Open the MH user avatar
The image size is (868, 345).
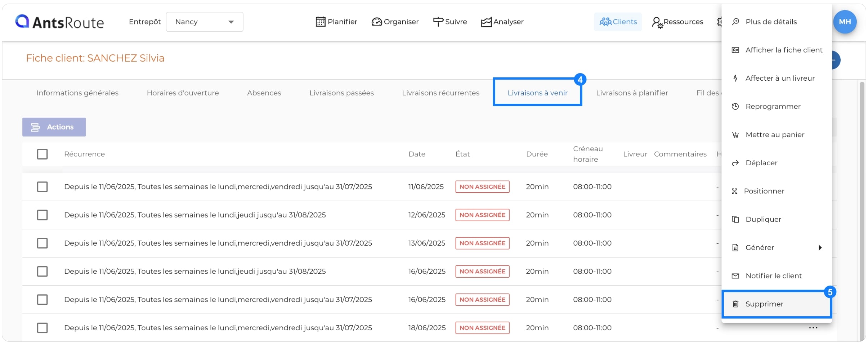[x=845, y=22]
